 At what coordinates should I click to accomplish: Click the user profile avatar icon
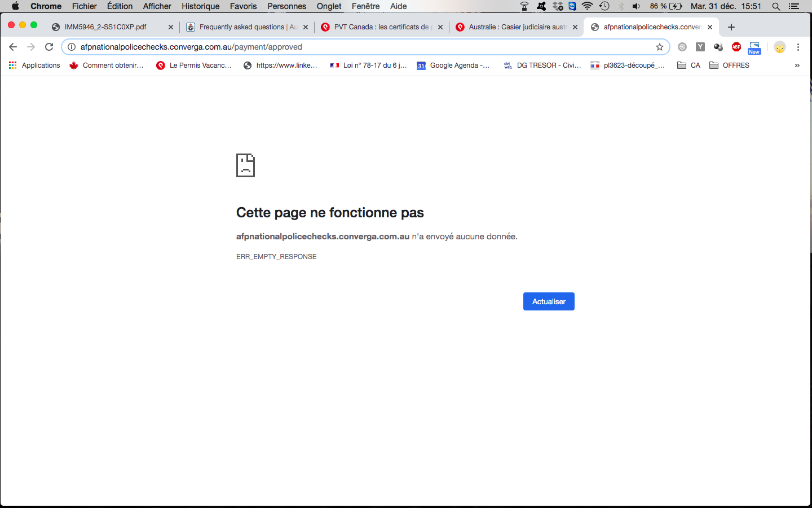(779, 47)
